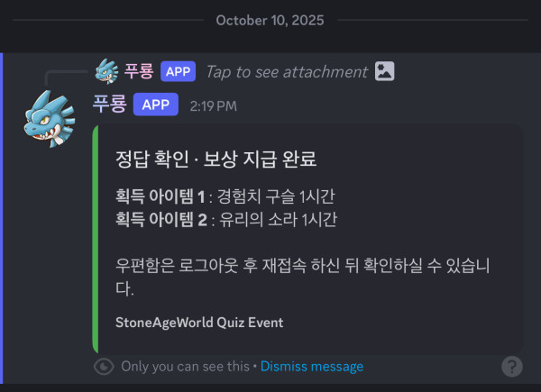Click the Only you can see this notice
The width and height of the screenshot is (541, 392).
[185, 367]
